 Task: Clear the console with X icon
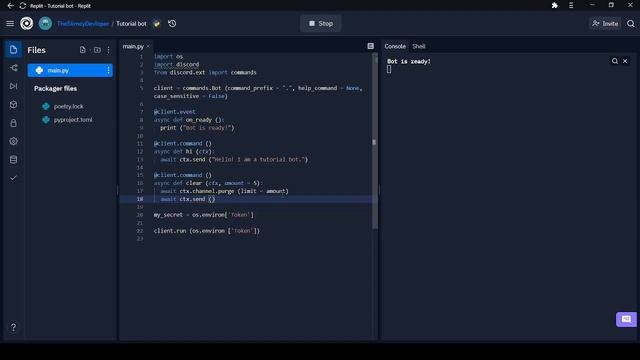click(x=625, y=61)
